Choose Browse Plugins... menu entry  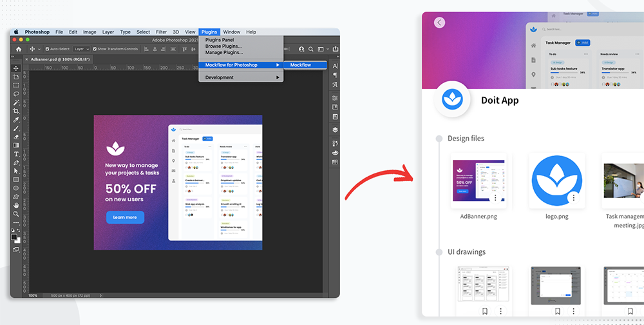[x=223, y=46]
